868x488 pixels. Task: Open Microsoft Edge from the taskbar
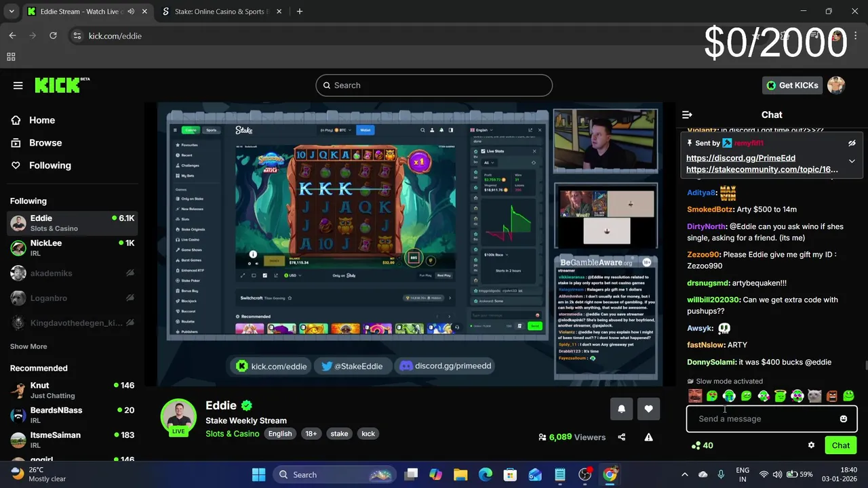[486, 474]
